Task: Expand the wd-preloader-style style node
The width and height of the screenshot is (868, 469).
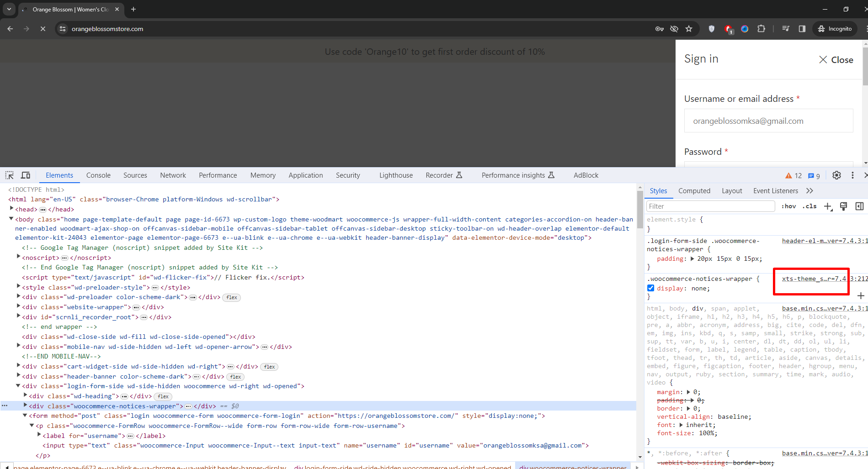Action: (18, 287)
